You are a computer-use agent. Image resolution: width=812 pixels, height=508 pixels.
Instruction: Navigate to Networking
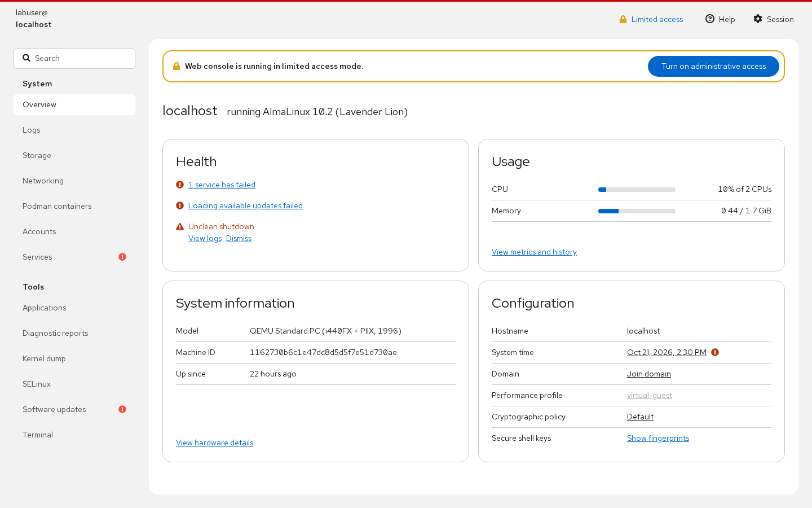(x=74, y=181)
